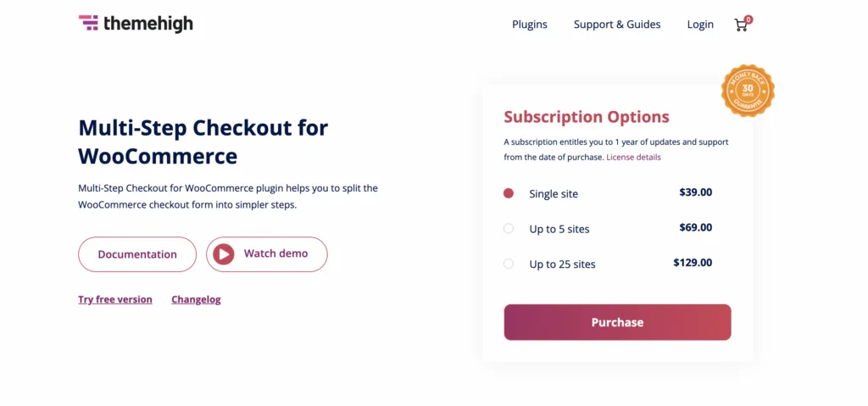Open the Plugins menu
The height and width of the screenshot is (406, 868).
click(x=530, y=25)
